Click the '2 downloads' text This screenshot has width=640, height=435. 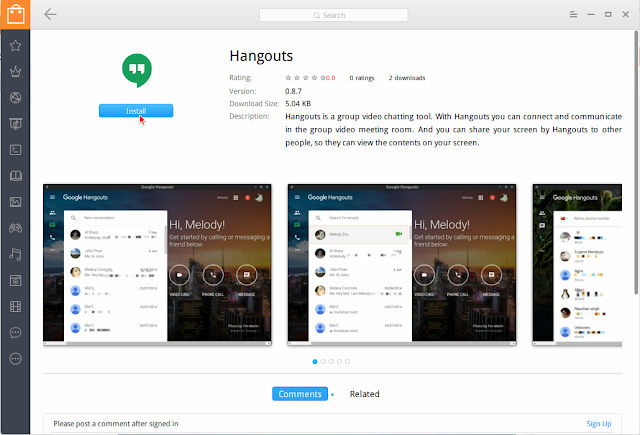(x=407, y=78)
